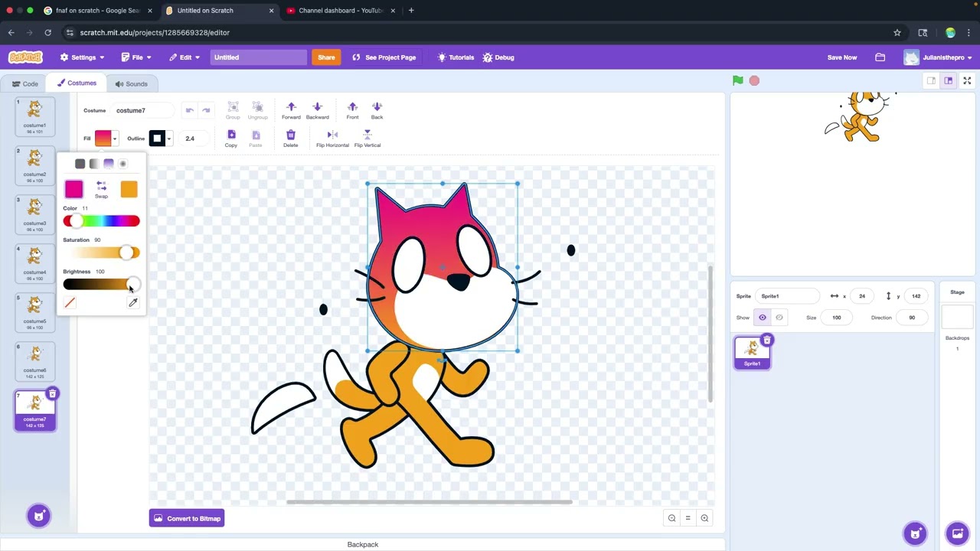Screen dimensions: 980x551
Task: Expand the Settings menu
Action: [x=83, y=57]
